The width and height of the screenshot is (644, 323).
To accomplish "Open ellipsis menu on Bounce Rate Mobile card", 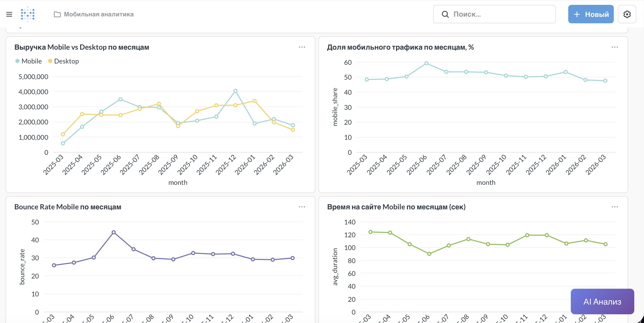I will (302, 207).
